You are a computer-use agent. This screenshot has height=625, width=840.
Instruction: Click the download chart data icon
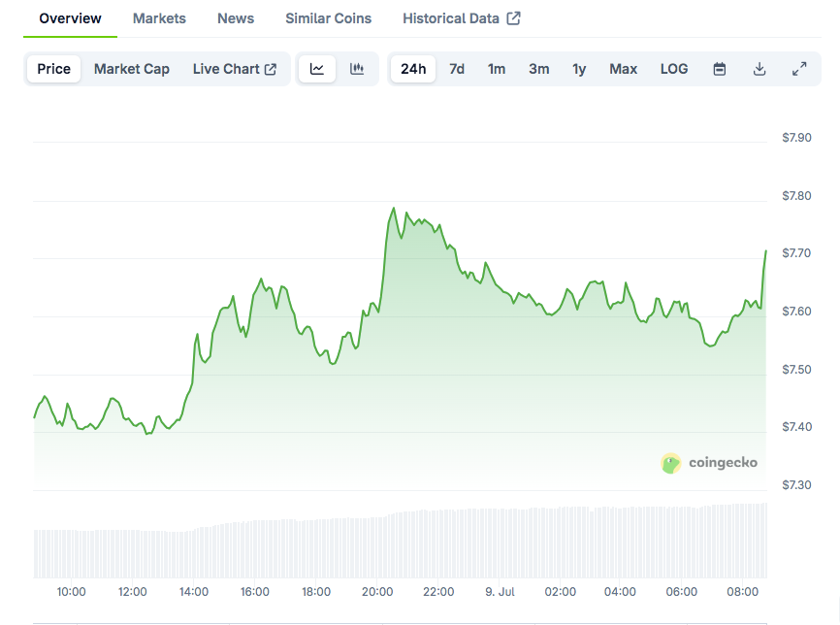(x=759, y=69)
